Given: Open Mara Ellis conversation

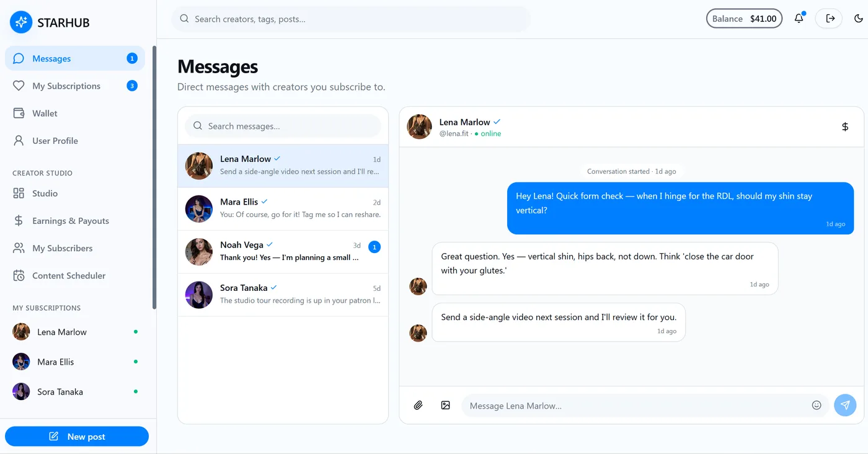Looking at the screenshot, I should coord(283,209).
